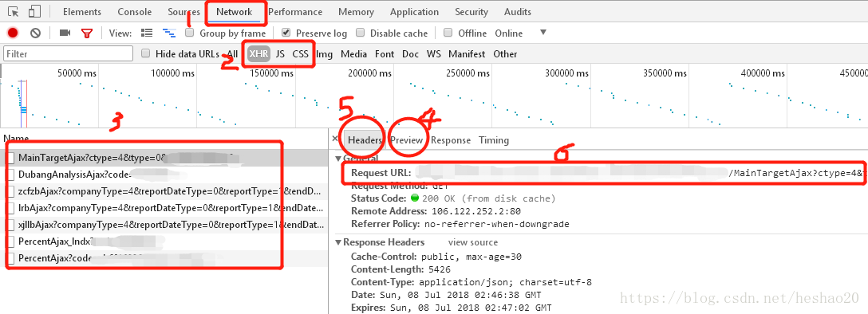
Task: Toggle the device toolbar icon
Action: pos(34,12)
